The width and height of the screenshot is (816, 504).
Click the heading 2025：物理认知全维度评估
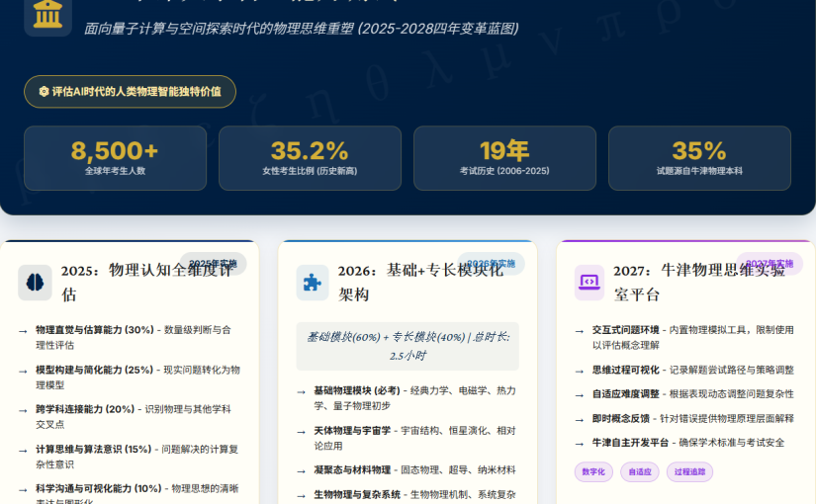pyautogui.click(x=147, y=283)
